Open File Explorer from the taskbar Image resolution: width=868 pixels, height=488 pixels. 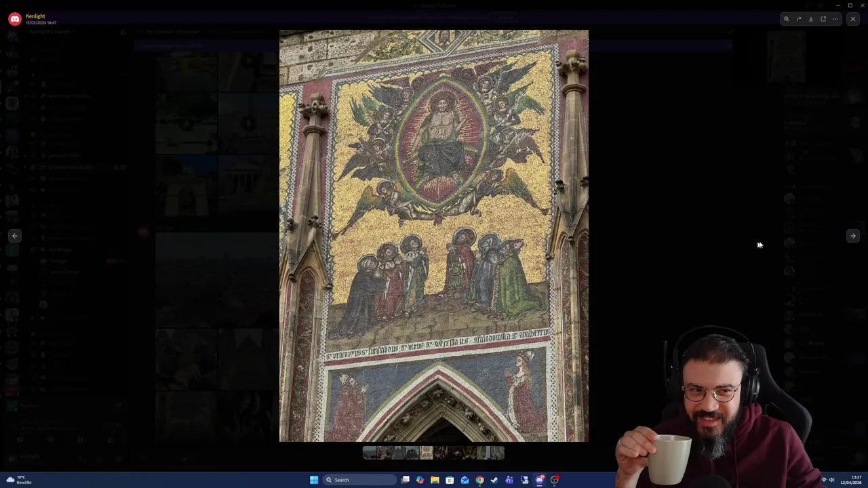coord(435,480)
